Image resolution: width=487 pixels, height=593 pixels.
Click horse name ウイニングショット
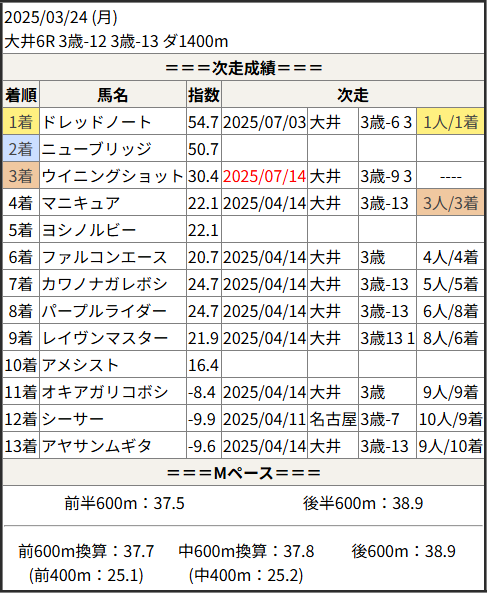pyautogui.click(x=112, y=177)
